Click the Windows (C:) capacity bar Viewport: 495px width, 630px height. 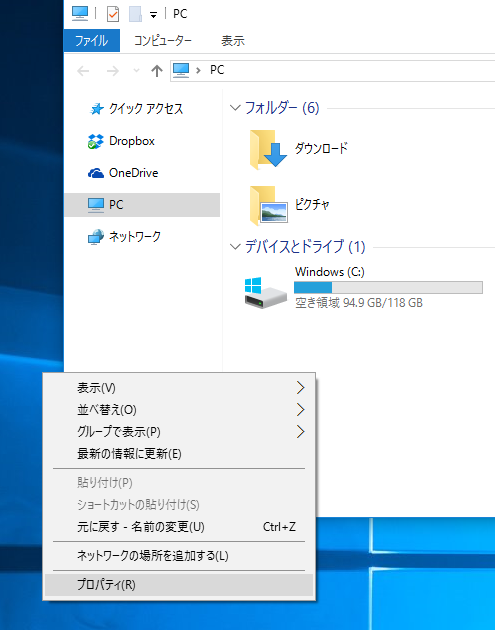click(388, 288)
